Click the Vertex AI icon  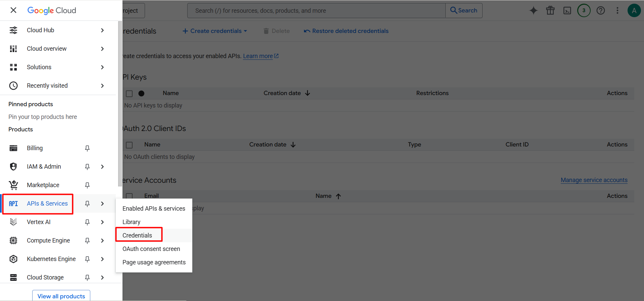point(13,222)
